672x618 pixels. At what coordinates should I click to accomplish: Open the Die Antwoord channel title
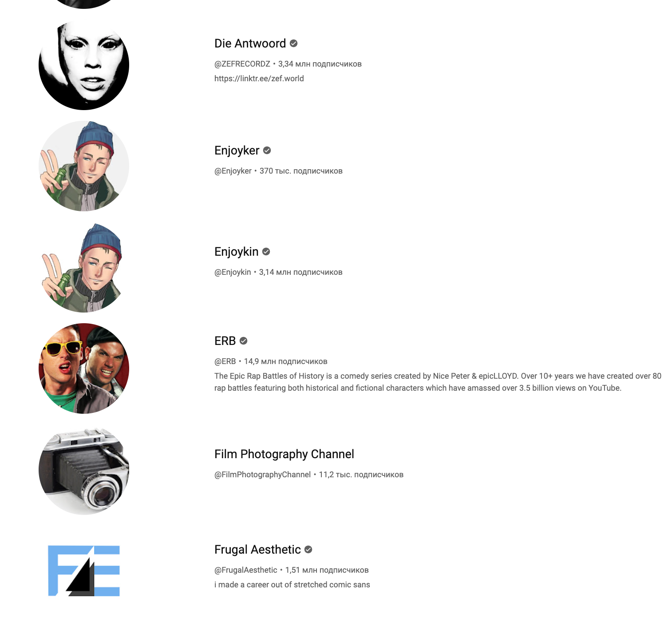(x=250, y=44)
